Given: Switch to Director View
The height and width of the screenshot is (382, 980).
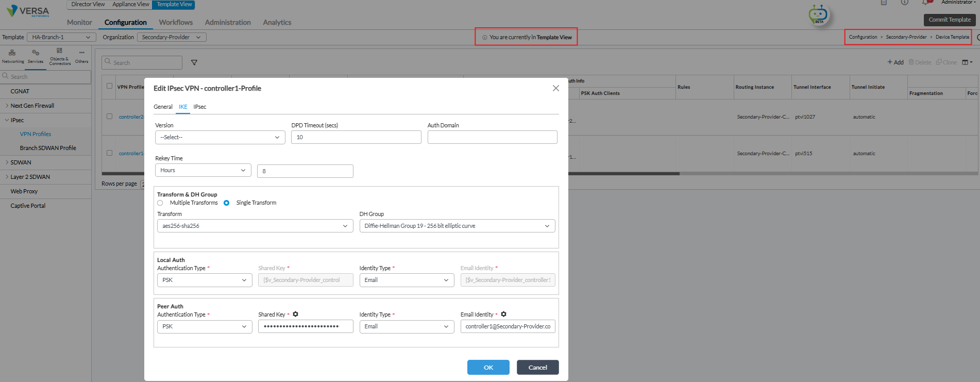Looking at the screenshot, I should (88, 4).
